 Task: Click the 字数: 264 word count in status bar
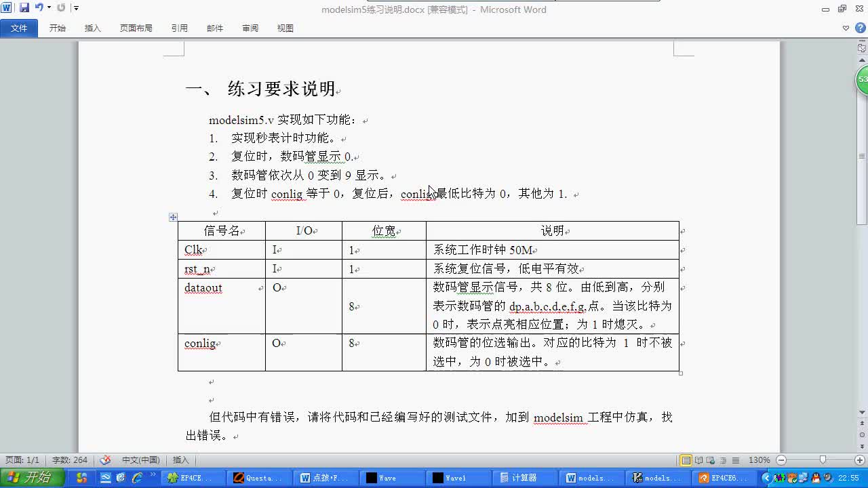(x=70, y=460)
